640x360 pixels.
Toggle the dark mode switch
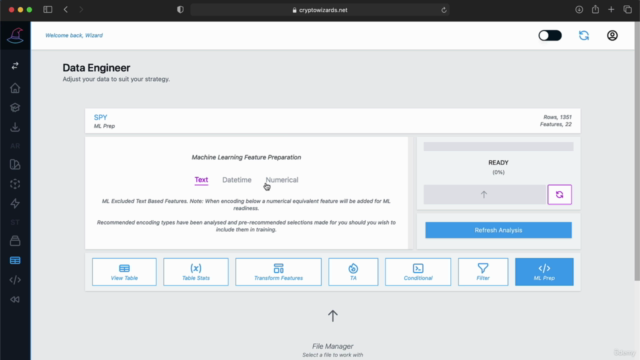click(550, 36)
